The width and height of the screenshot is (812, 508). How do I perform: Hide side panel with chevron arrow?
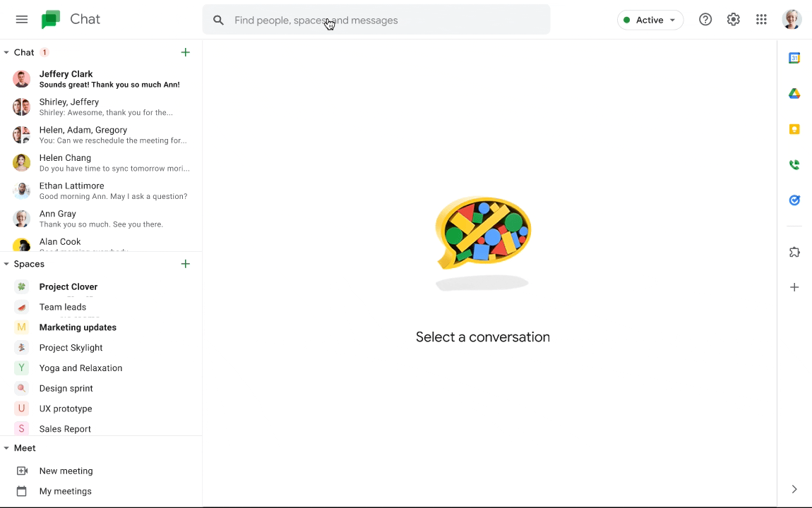794,490
